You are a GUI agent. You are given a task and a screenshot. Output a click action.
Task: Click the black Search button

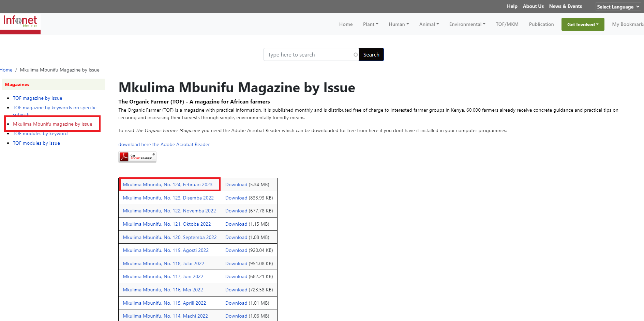point(371,54)
